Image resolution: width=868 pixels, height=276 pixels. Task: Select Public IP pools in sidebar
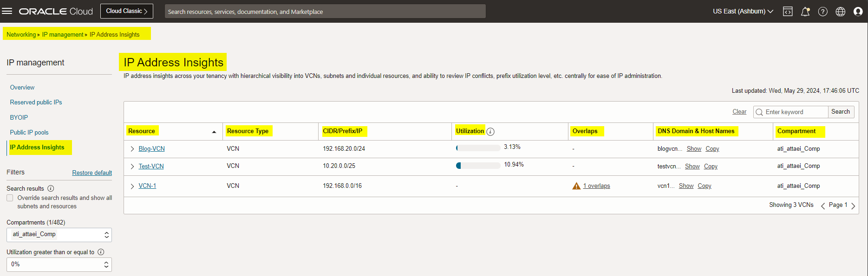click(x=29, y=133)
